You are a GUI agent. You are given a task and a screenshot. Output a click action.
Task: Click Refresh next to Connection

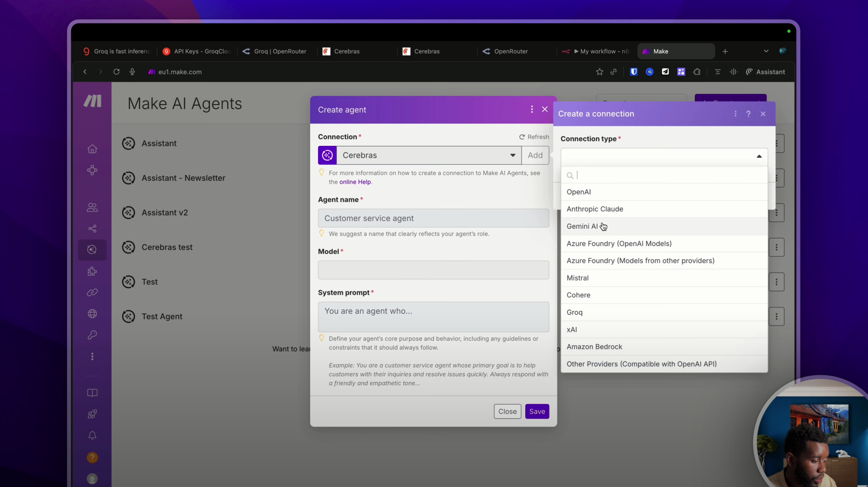[534, 137]
